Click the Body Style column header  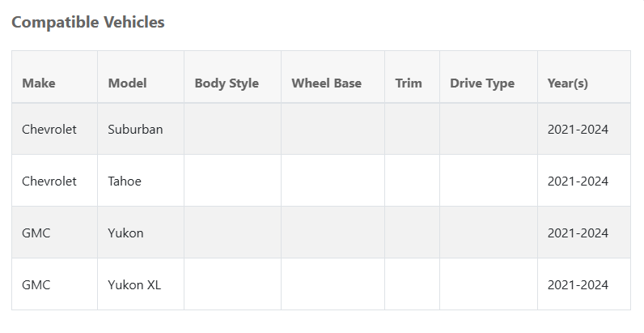click(x=227, y=83)
